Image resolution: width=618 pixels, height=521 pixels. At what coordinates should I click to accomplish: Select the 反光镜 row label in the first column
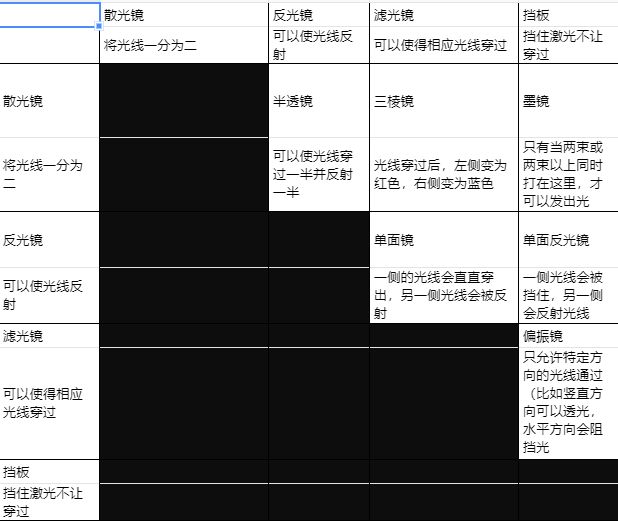(49, 240)
